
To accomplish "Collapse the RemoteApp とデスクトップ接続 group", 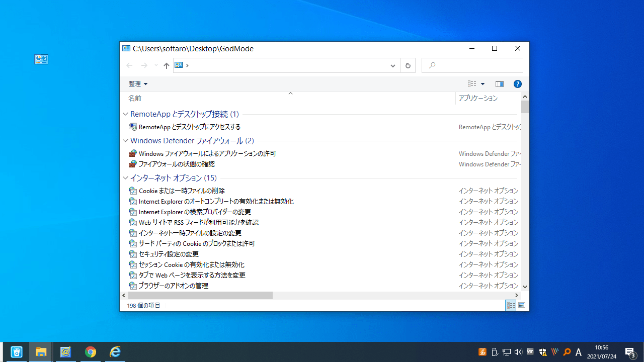I will [x=125, y=114].
